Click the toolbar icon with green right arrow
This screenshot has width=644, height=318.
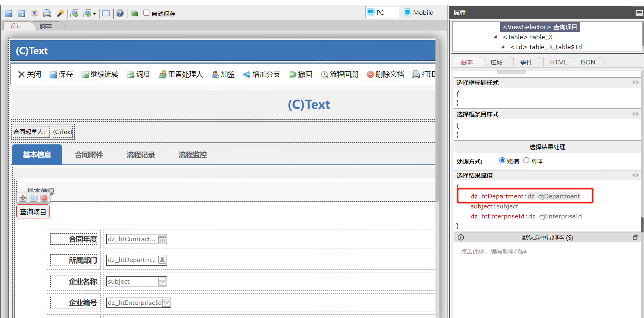pos(74,14)
